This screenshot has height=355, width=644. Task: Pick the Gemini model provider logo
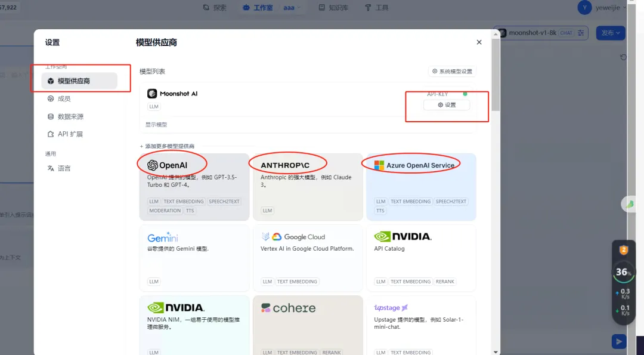tap(163, 237)
